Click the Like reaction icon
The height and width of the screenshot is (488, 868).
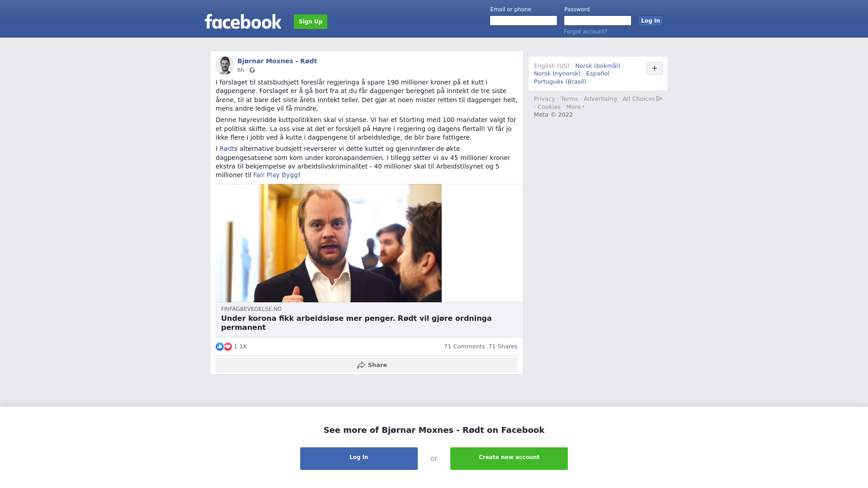[220, 347]
